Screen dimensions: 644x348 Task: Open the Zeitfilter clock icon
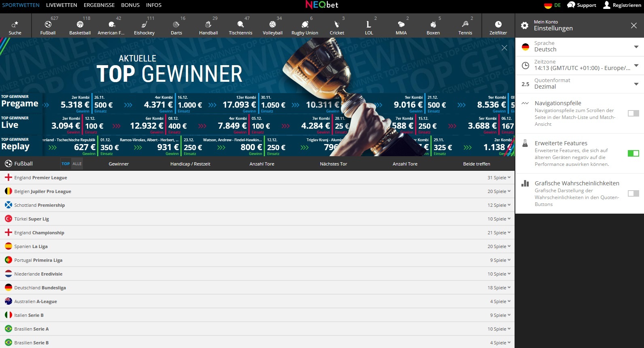(498, 25)
